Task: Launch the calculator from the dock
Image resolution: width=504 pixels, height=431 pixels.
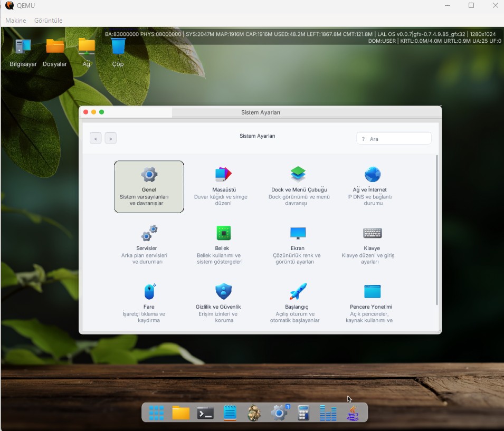Action: tap(303, 413)
